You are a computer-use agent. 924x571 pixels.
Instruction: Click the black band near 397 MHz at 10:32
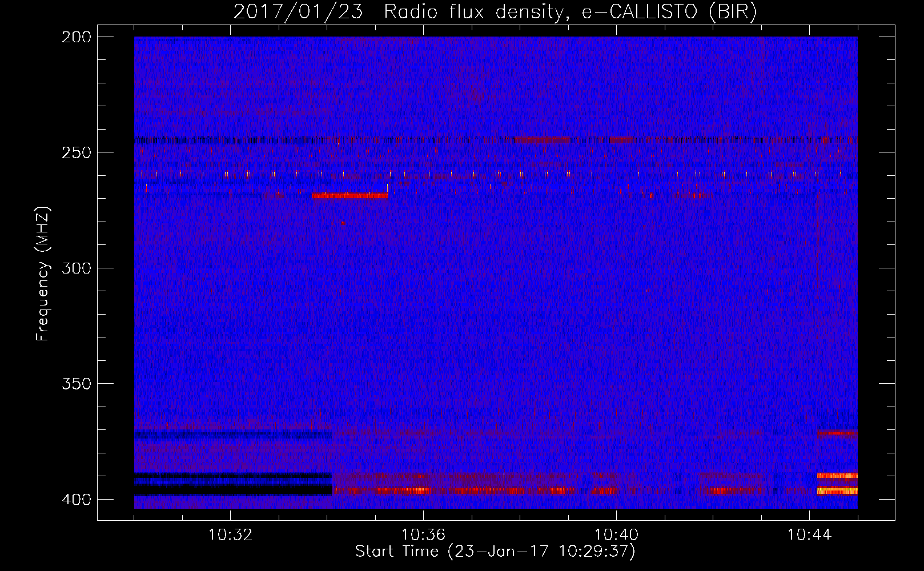233,490
